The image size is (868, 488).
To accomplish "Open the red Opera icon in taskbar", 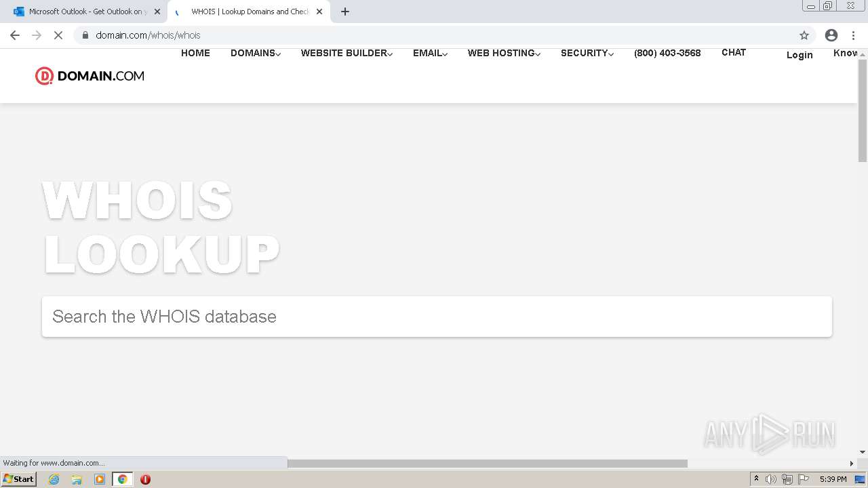I will [145, 479].
